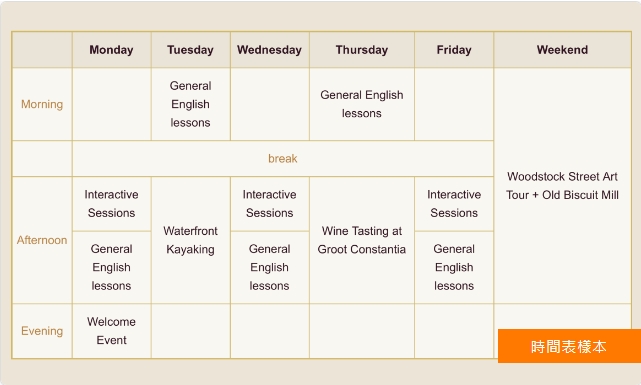This screenshot has height=385, width=641.
Task: Select the Waterfront Kayaking cell
Action: [191, 240]
